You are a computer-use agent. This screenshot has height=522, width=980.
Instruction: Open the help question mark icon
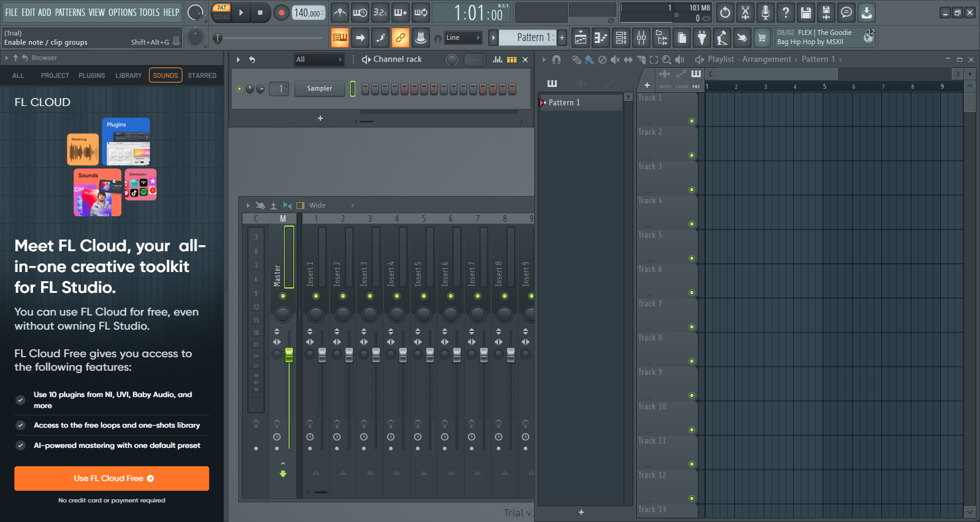786,12
